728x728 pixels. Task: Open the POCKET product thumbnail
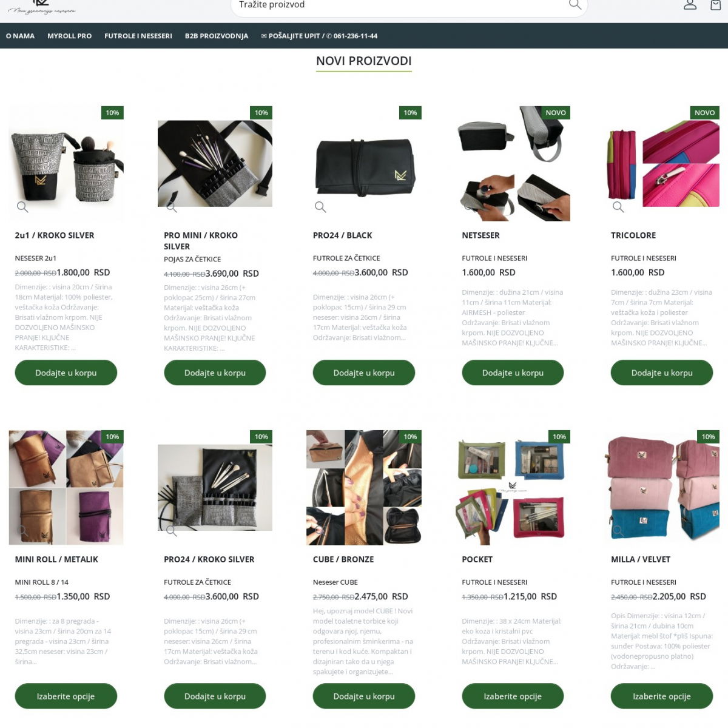point(513,487)
